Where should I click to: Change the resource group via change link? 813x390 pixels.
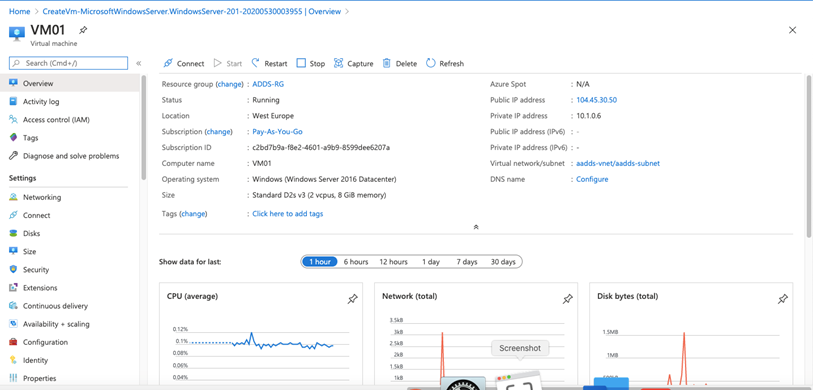click(229, 84)
